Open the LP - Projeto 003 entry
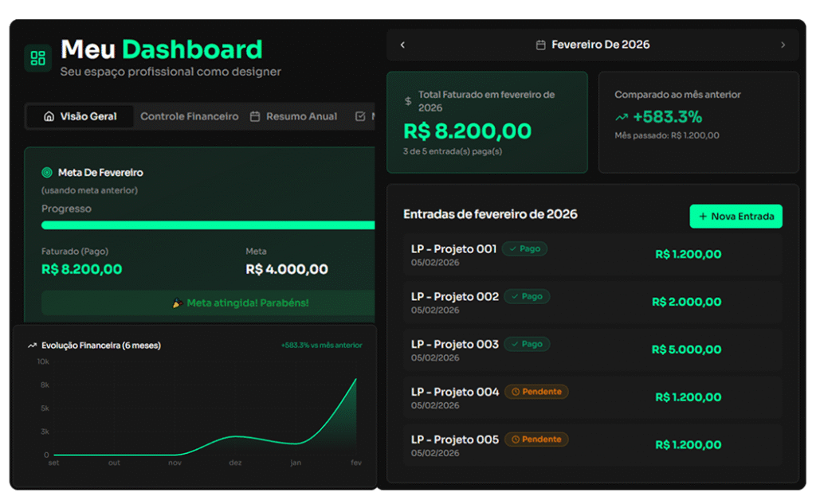This screenshot has width=816, height=504. pos(454,344)
